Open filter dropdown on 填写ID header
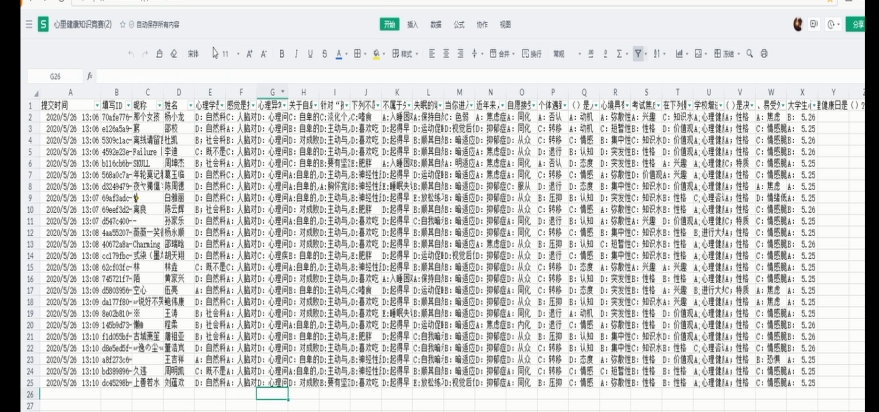This screenshot has height=412, width=879. point(128,105)
